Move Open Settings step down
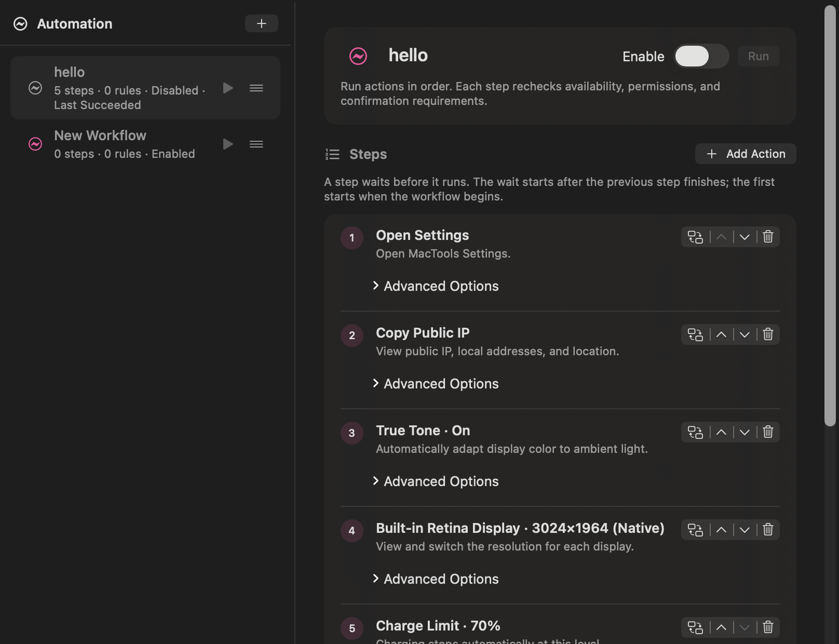 (x=745, y=237)
